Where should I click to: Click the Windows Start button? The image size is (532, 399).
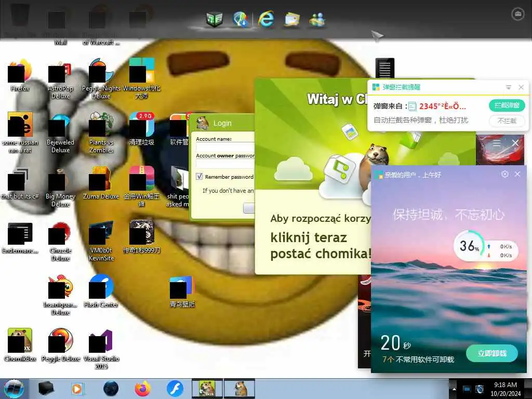14,389
